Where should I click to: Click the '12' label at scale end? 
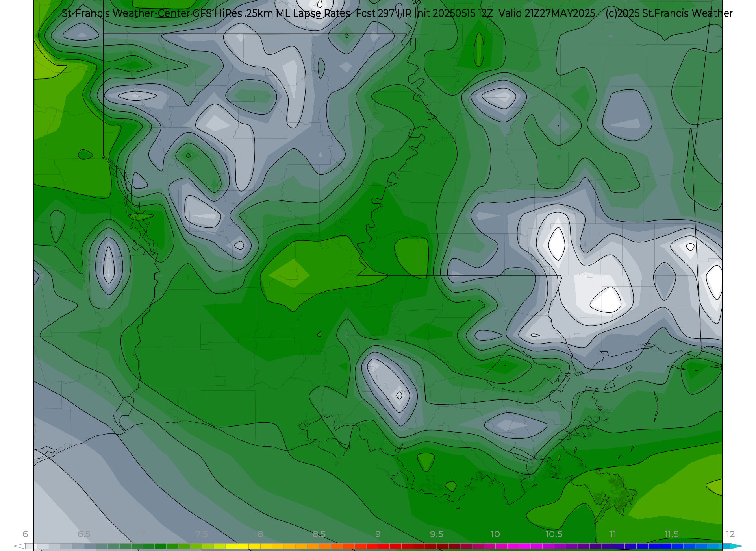(730, 534)
